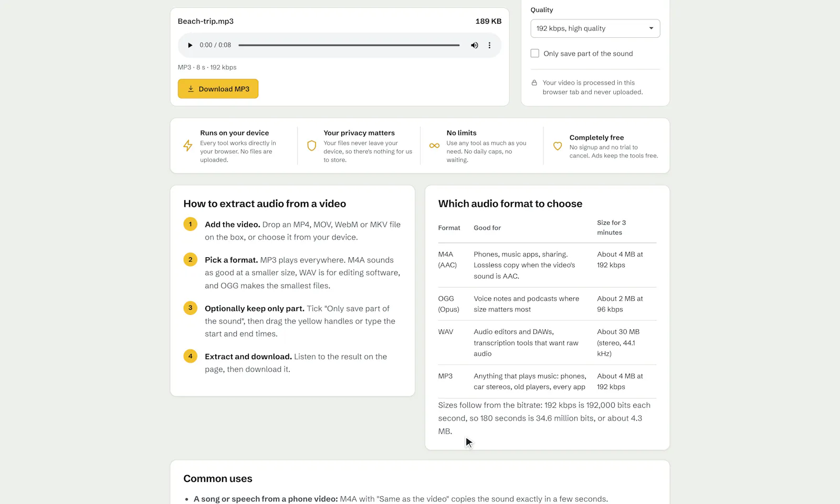This screenshot has height=504, width=840.
Task: Click the Pick a format step text
Action: [303, 273]
